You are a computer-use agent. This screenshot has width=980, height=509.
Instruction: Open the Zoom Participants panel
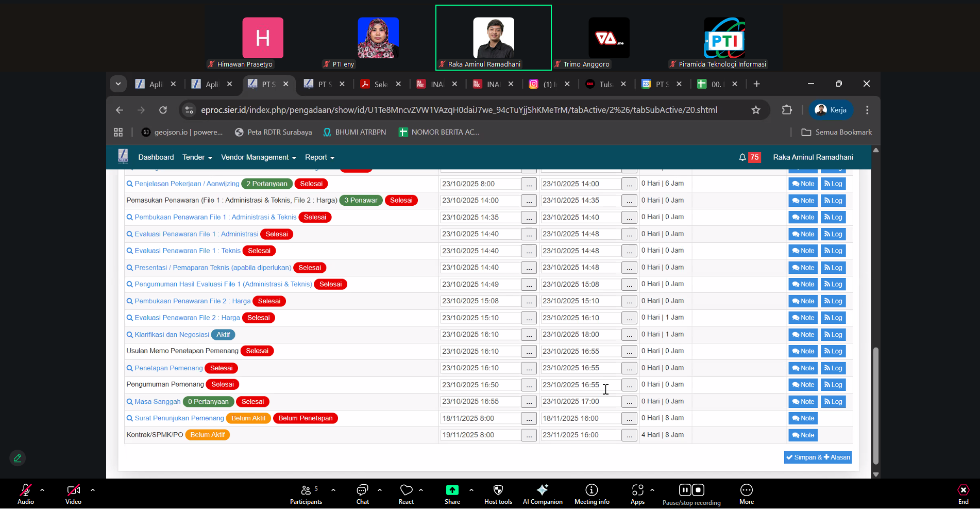click(306, 494)
